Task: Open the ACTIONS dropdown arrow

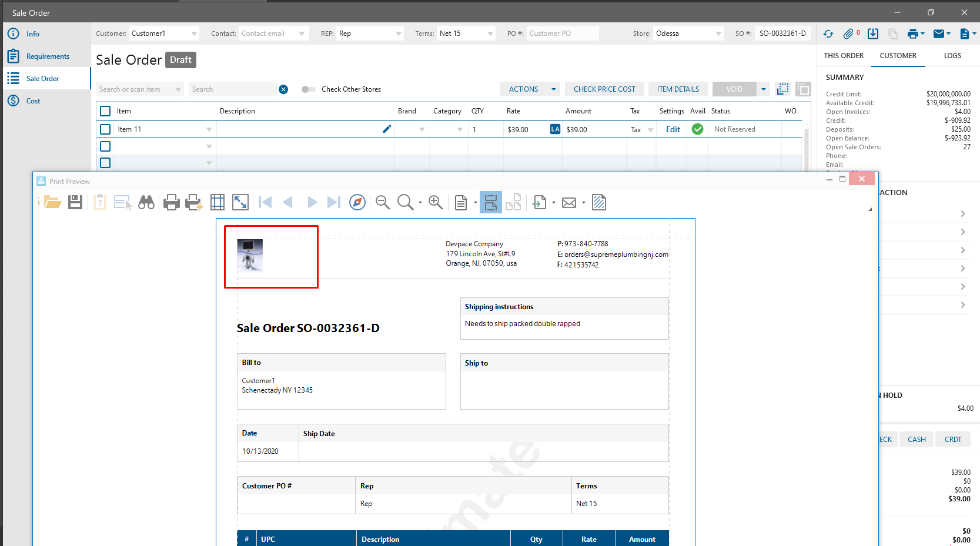Action: pos(553,89)
